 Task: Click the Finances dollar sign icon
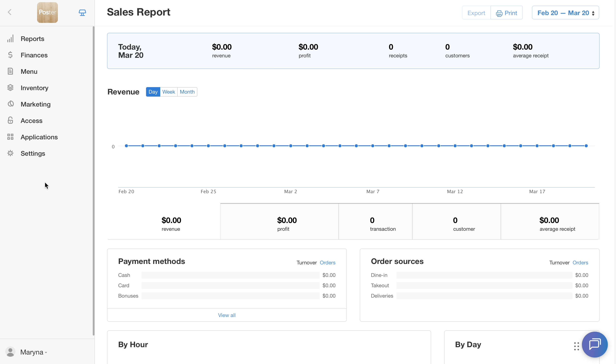(x=10, y=55)
